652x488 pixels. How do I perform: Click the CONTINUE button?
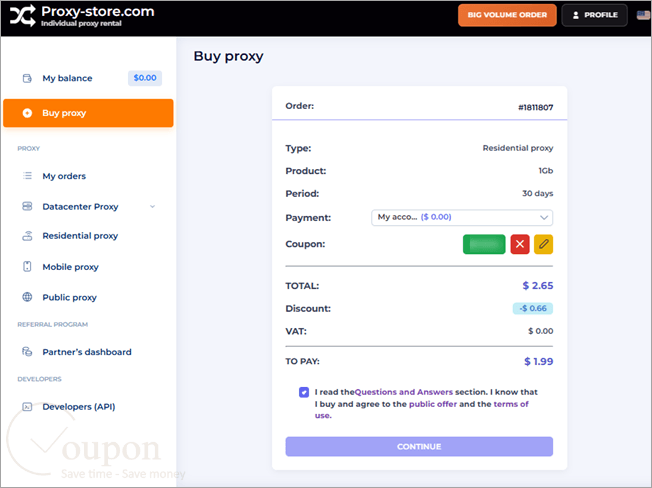pyautogui.click(x=419, y=446)
